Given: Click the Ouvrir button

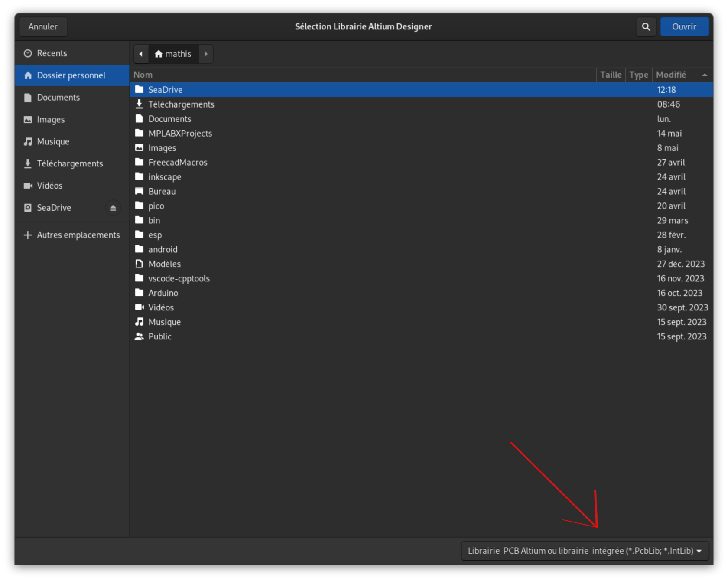Looking at the screenshot, I should (684, 27).
